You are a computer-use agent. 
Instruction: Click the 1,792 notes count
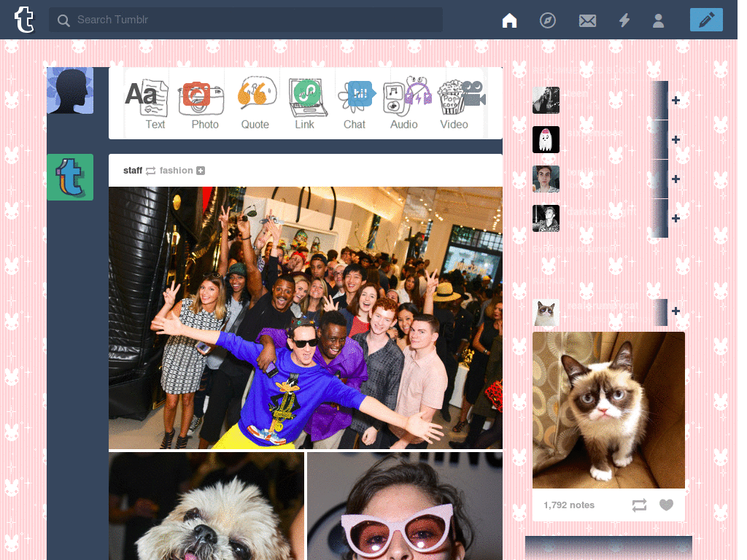[569, 505]
